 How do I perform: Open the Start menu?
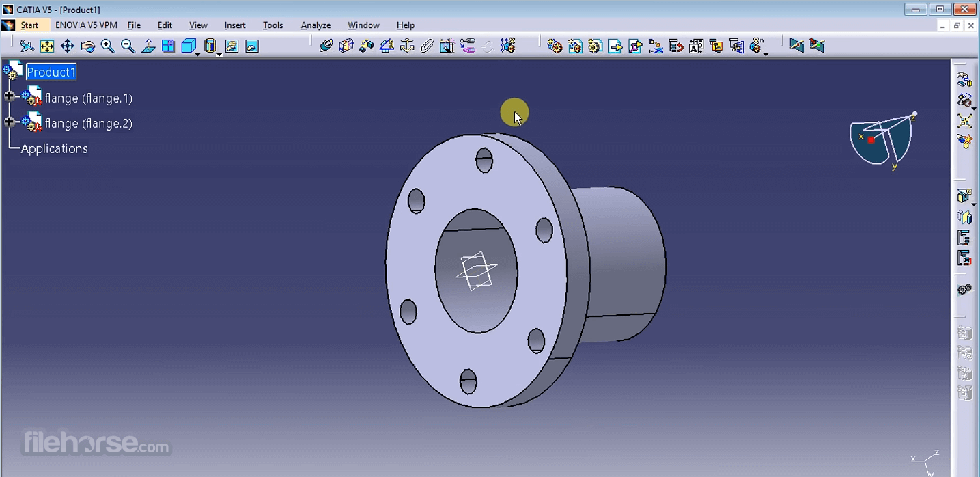tap(29, 25)
